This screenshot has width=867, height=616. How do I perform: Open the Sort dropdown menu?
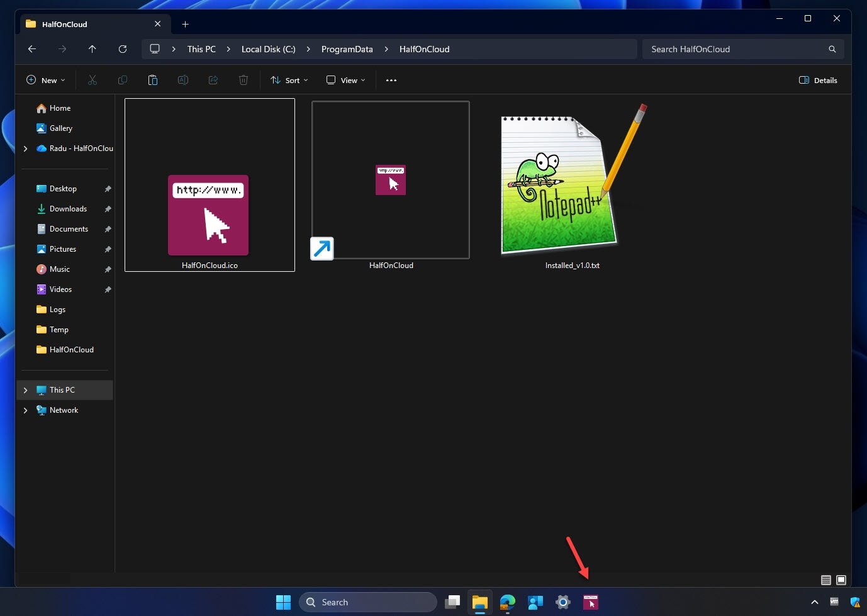289,80
